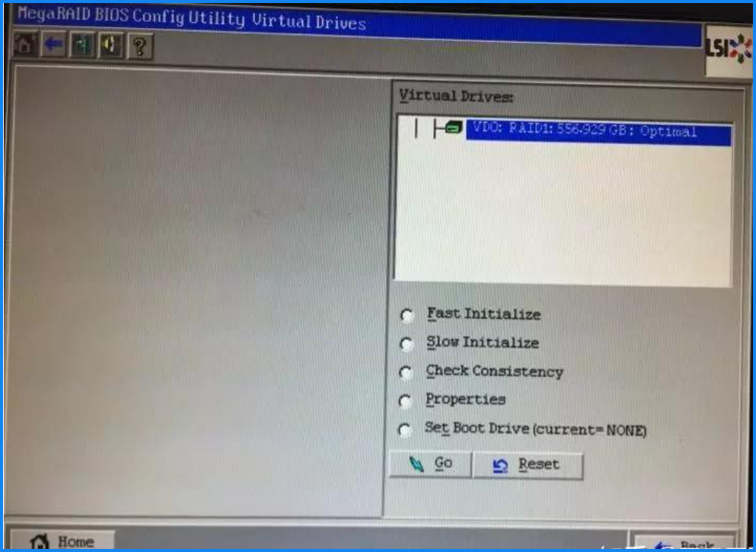Click the Exit door toolbar icon

[82, 46]
